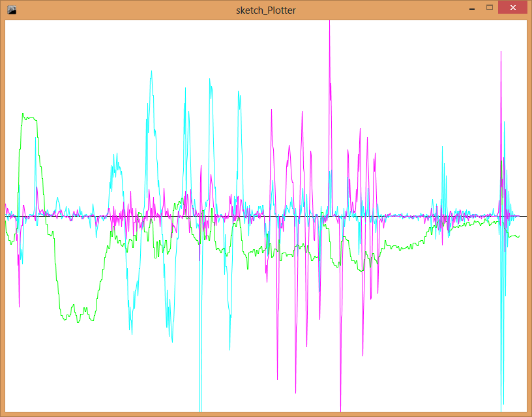
Task: Click the sketch_Plotter title text
Action: (265, 10)
